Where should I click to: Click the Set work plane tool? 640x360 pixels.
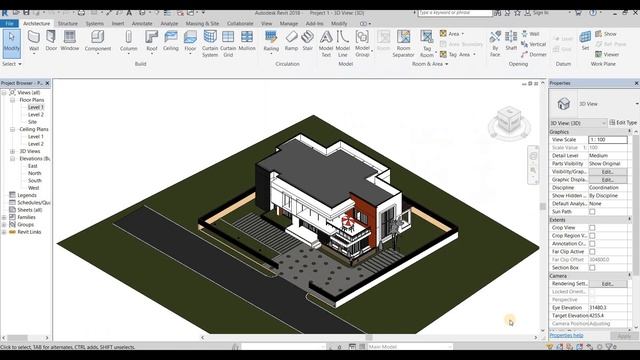tap(585, 40)
